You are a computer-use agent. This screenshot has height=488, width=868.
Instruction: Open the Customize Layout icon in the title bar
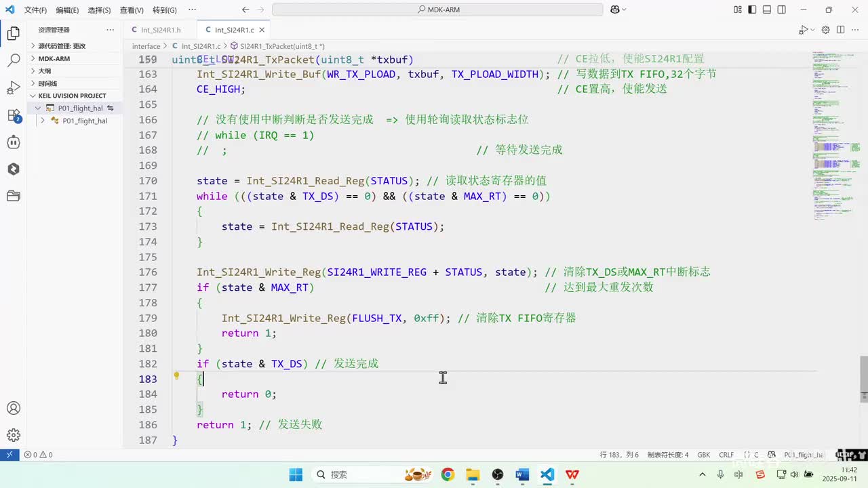tap(738, 9)
